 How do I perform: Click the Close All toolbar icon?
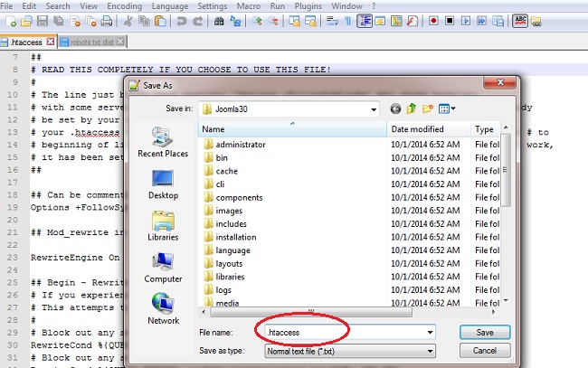90,21
